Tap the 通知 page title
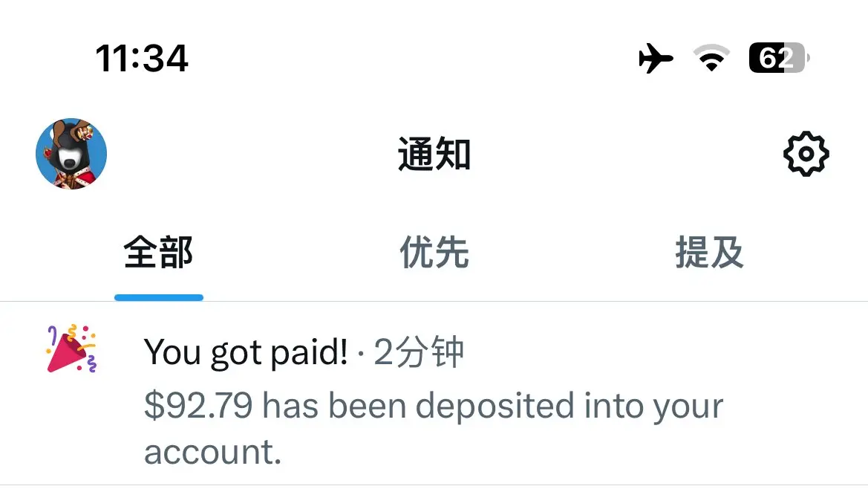Image resolution: width=868 pixels, height=489 pixels. [x=434, y=154]
